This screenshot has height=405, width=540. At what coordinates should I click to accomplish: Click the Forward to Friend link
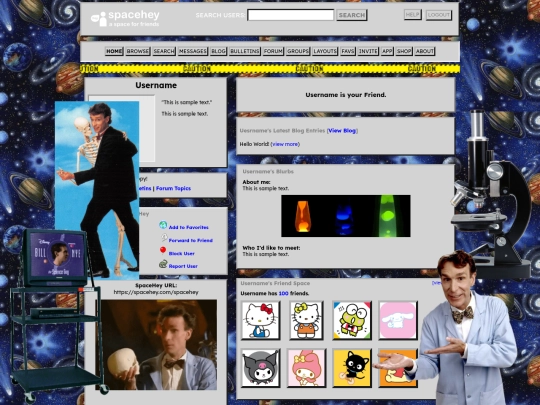[190, 240]
